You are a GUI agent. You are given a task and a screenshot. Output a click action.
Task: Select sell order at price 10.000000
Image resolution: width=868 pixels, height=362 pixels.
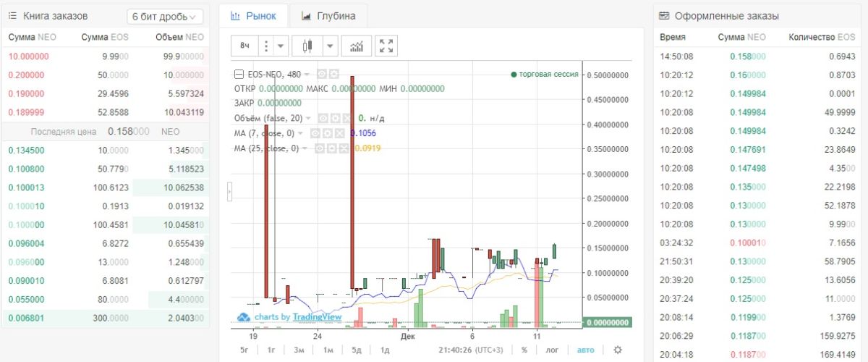coord(106,56)
